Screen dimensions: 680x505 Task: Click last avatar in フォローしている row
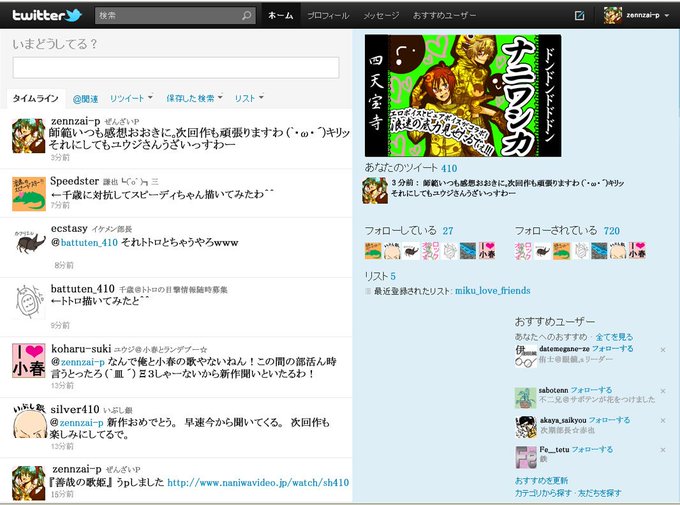(x=487, y=251)
